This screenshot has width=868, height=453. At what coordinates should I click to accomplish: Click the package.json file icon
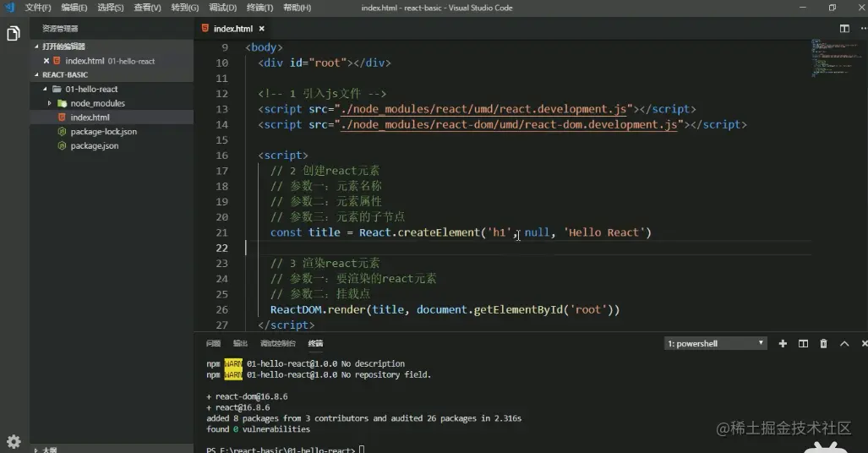click(x=62, y=146)
